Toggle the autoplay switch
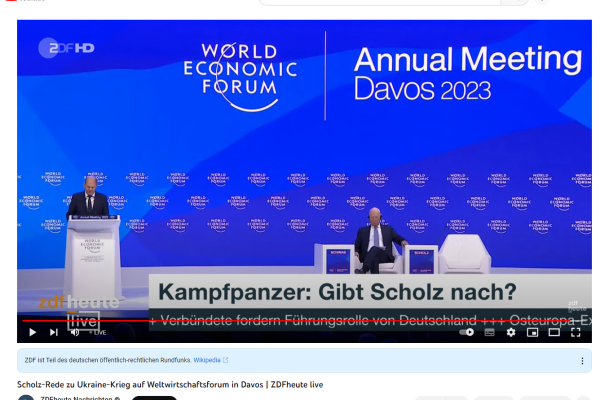This screenshot has width=600, height=400. pyautogui.click(x=466, y=332)
